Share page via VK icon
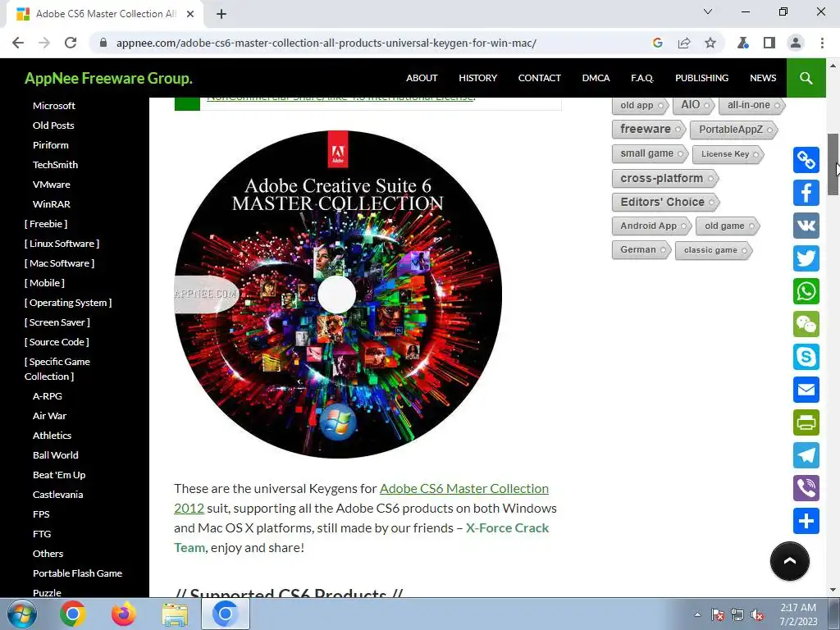Screen dimensions: 840x630 (x=806, y=226)
